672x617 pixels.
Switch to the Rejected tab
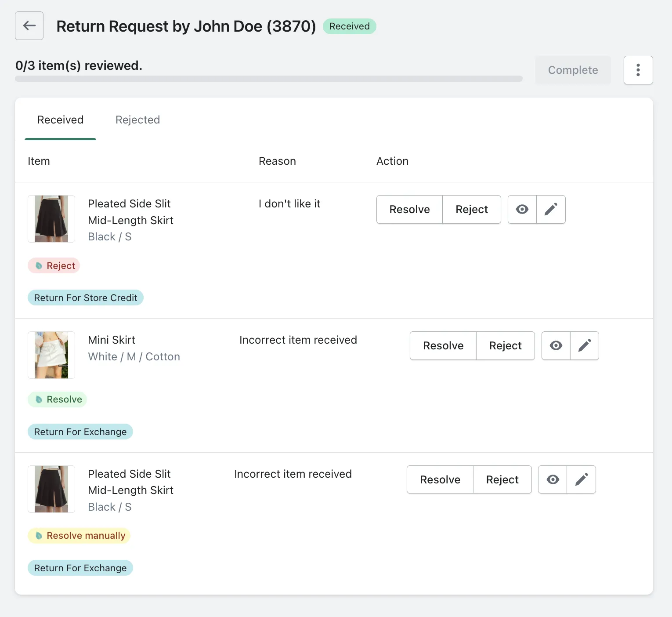(x=137, y=120)
